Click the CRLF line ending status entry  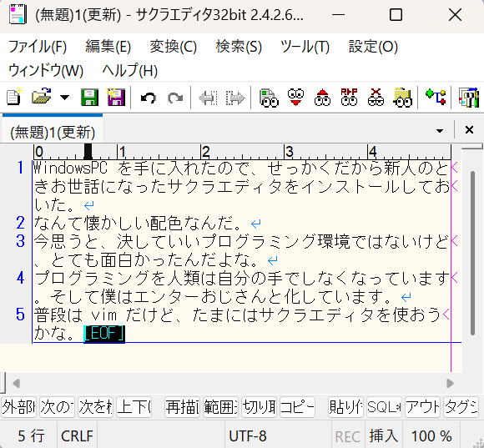point(77,436)
